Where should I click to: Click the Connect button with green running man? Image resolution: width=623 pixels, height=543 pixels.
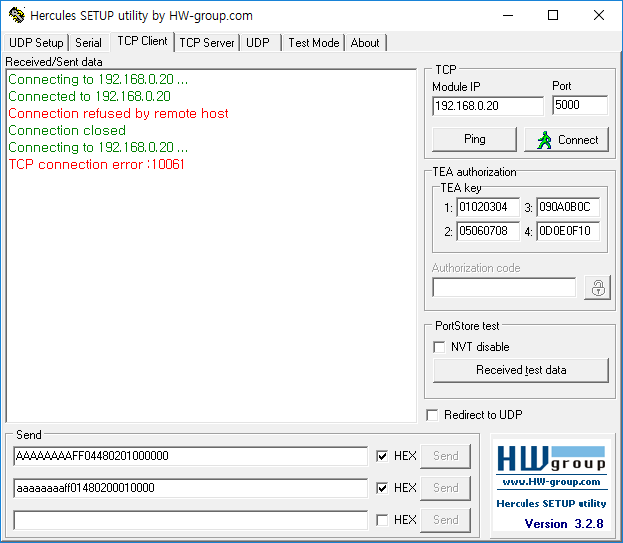[567, 139]
